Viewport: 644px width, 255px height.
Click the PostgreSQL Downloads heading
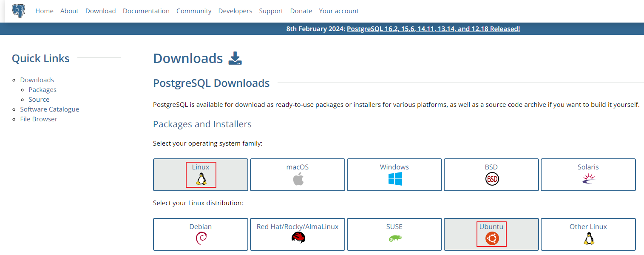(x=211, y=83)
